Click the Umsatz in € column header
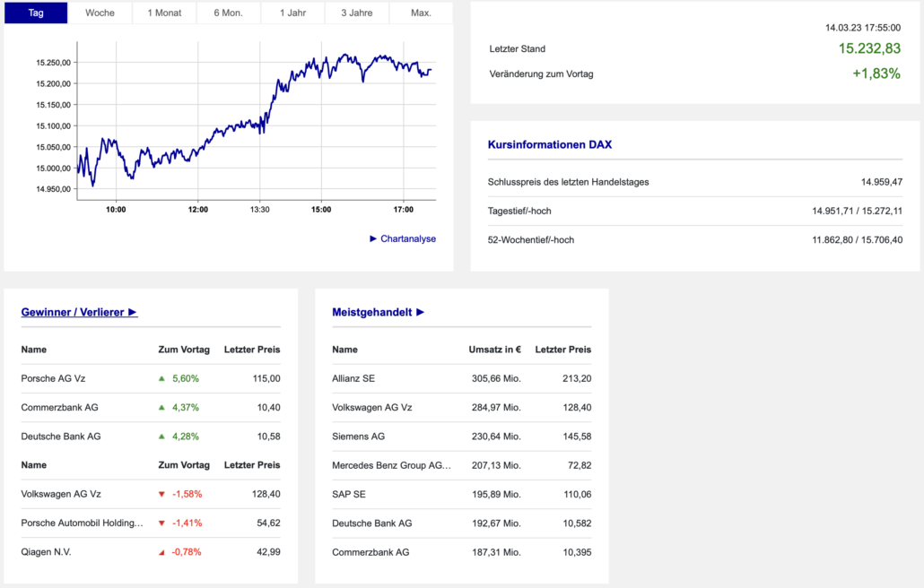 [495, 350]
